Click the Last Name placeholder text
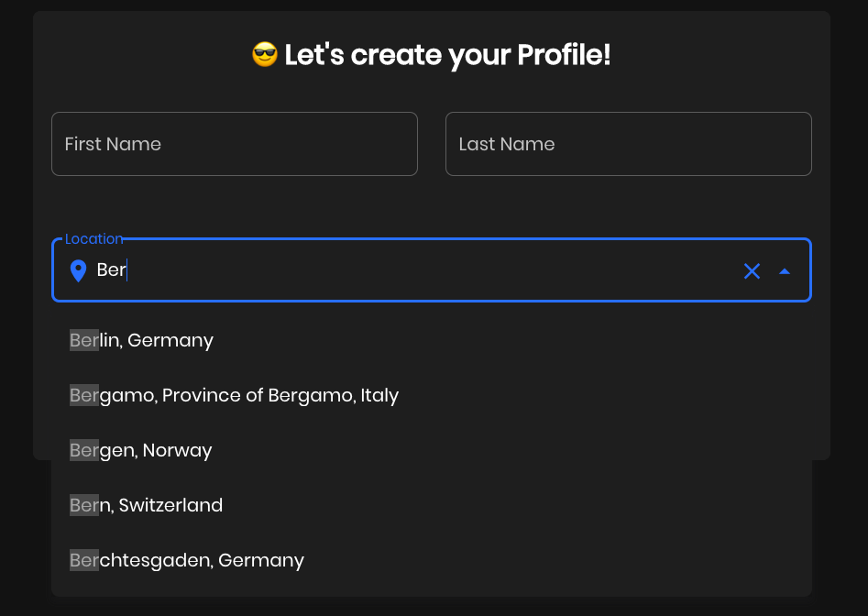This screenshot has height=616, width=868. click(x=506, y=144)
